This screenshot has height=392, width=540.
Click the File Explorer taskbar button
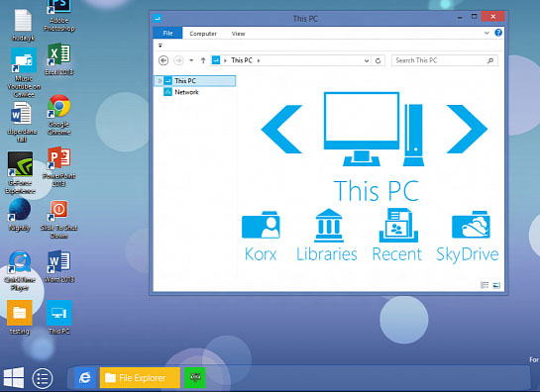[x=140, y=378]
